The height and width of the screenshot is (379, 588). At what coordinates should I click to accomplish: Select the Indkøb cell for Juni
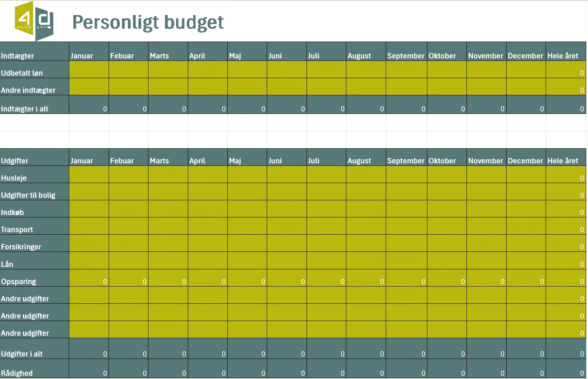pos(287,209)
